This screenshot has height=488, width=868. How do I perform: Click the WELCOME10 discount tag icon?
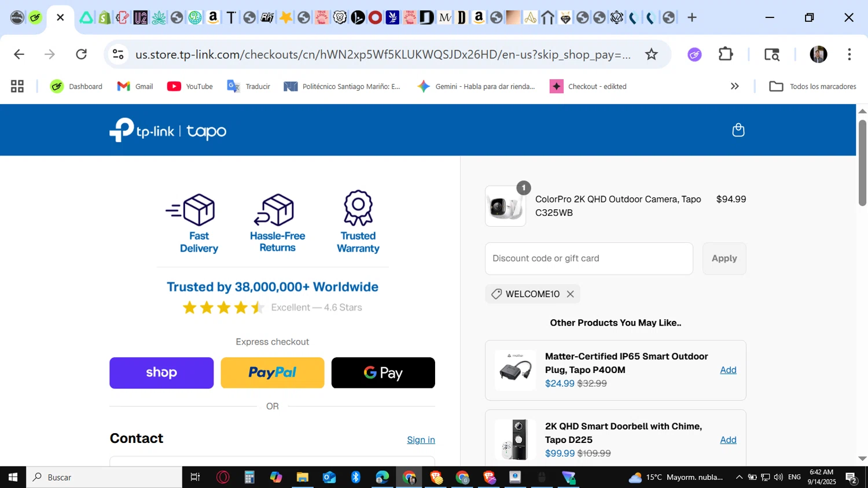tap(496, 294)
